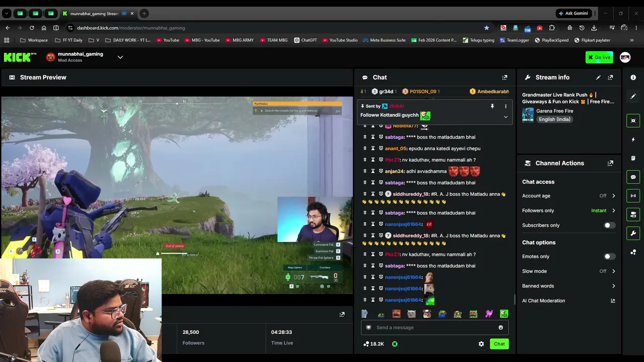Toggle the stream preview sidebar icon

tap(633, 121)
